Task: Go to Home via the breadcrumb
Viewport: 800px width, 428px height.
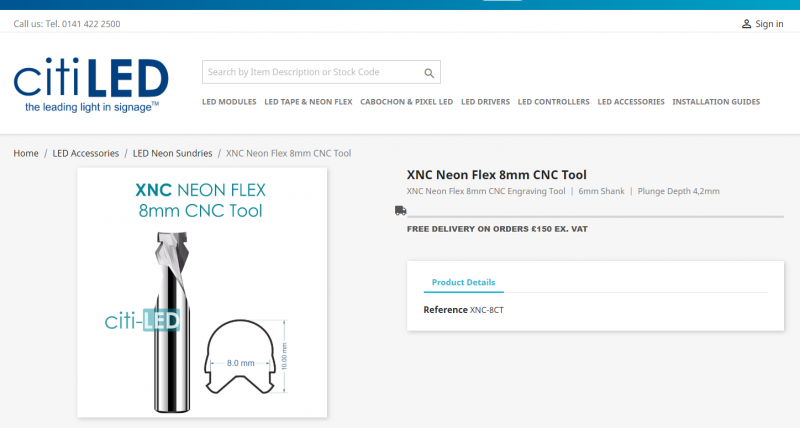Action: pyautogui.click(x=26, y=153)
